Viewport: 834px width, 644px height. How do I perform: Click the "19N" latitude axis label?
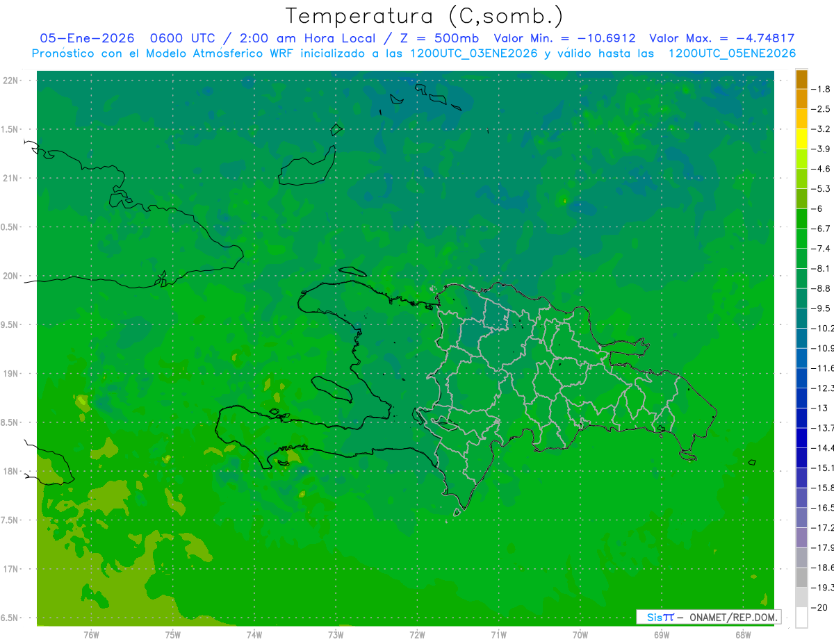click(11, 374)
